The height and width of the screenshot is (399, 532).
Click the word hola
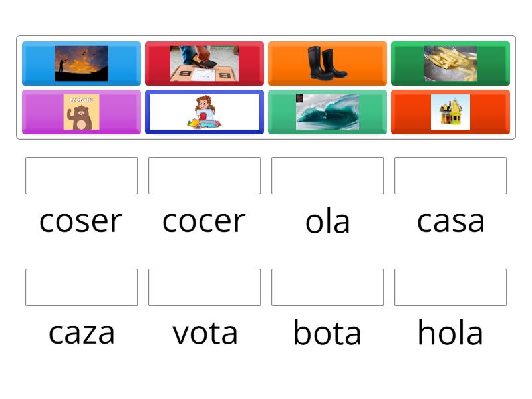451,333
